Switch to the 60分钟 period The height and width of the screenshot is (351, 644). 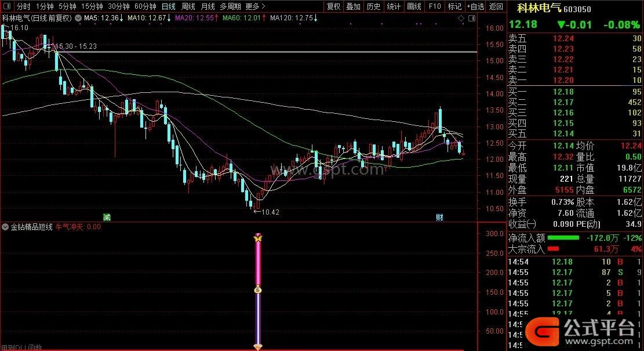145,6
